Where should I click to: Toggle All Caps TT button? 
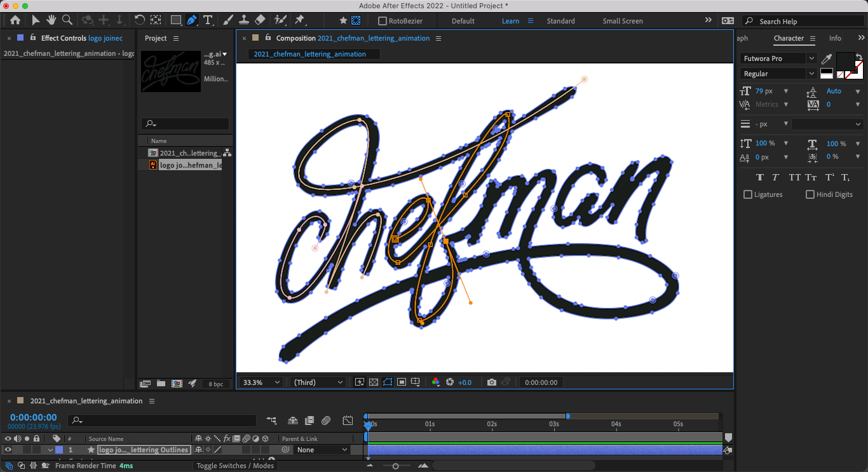794,177
